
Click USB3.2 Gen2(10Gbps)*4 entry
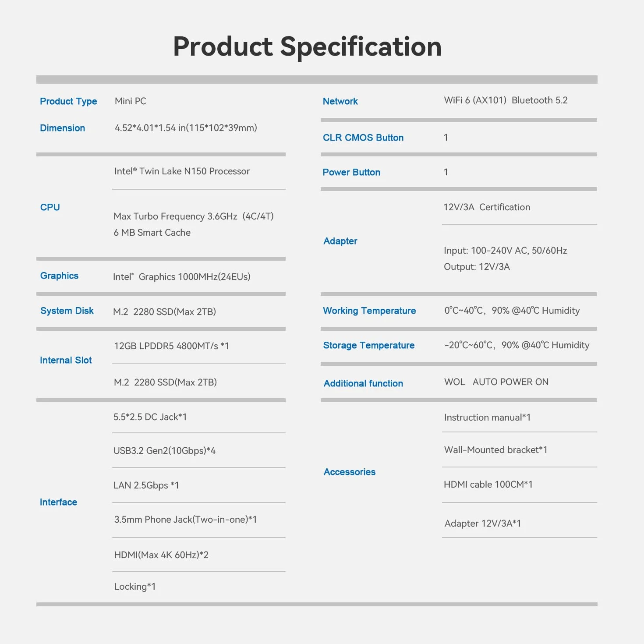coord(164,451)
